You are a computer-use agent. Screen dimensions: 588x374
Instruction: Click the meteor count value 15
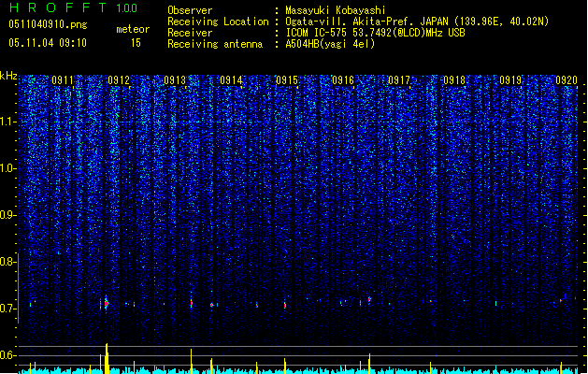pos(136,43)
